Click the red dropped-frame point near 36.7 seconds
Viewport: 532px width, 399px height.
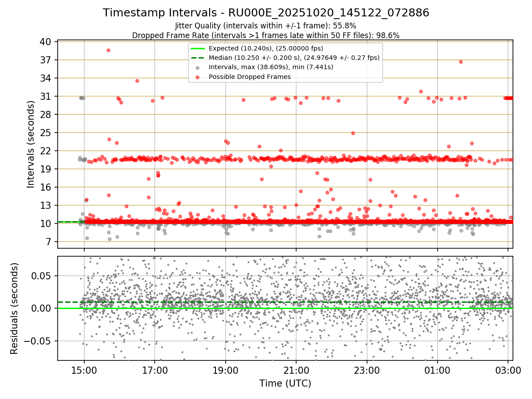coord(461,62)
